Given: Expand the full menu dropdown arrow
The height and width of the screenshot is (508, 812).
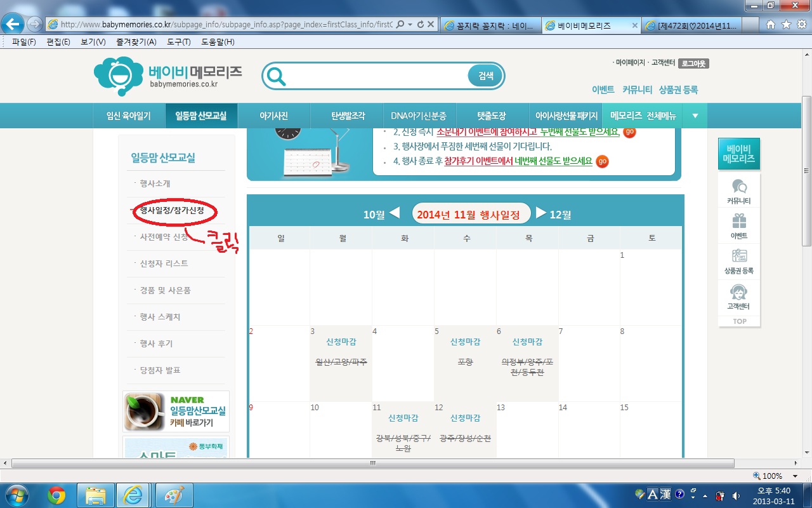Looking at the screenshot, I should [x=695, y=116].
